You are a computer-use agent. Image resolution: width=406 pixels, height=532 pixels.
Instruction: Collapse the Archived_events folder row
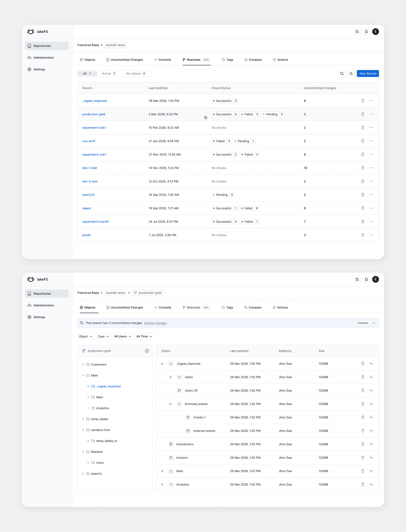171,404
